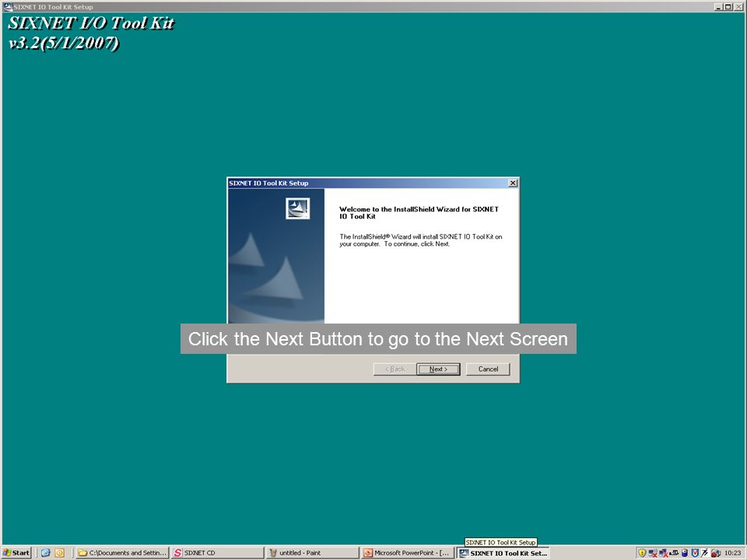
Task: Select SIXNET IO Tool Kit Setup taskbar button
Action: 503,553
